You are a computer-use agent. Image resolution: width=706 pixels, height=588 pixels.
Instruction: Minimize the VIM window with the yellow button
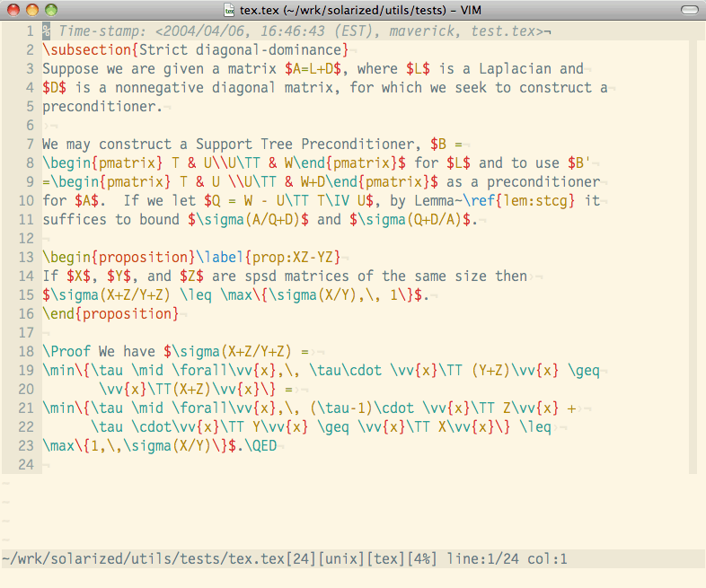[31, 10]
